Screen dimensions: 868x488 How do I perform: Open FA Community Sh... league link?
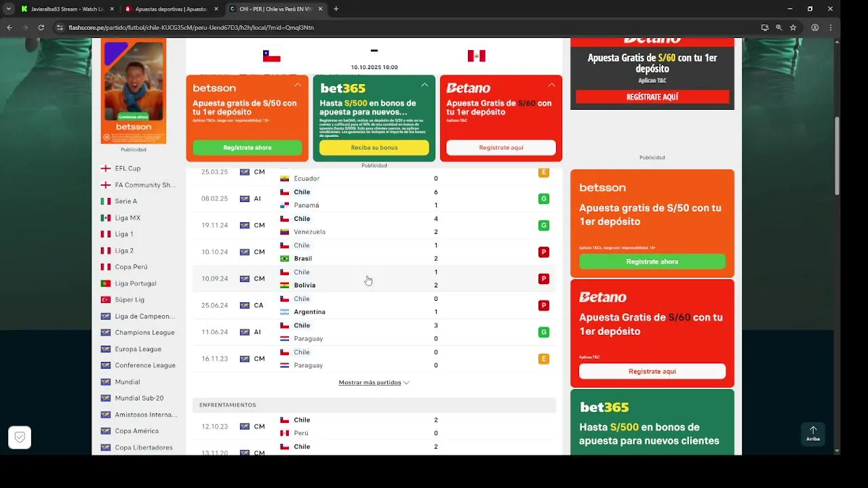[145, 185]
